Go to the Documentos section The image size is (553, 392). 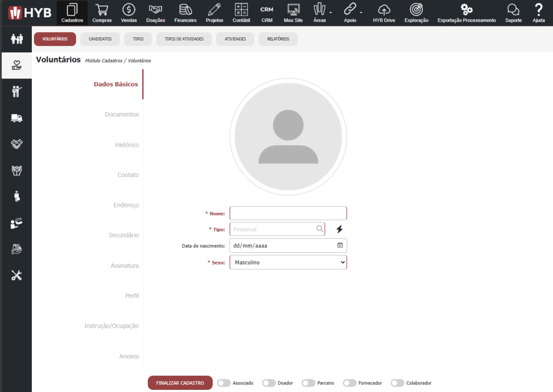tap(122, 114)
